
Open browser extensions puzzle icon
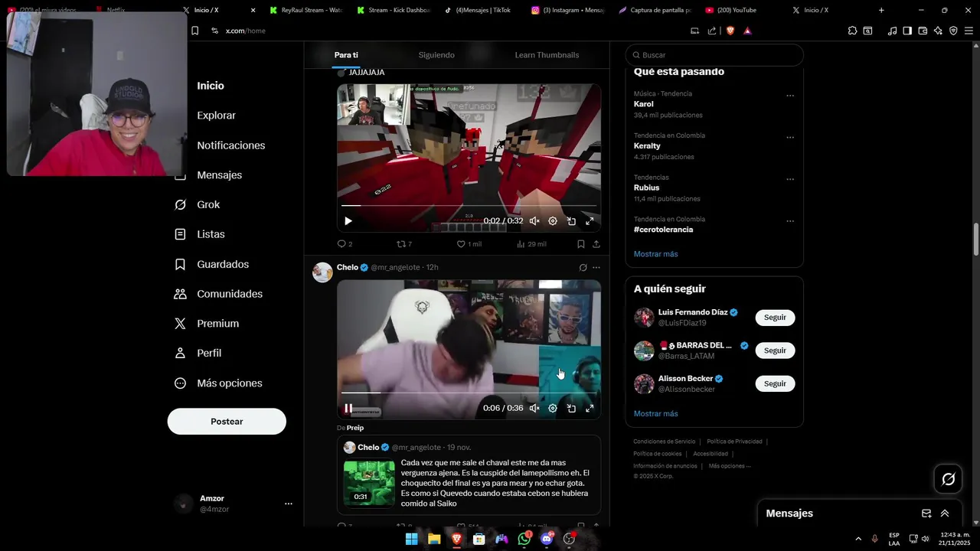[x=852, y=31]
